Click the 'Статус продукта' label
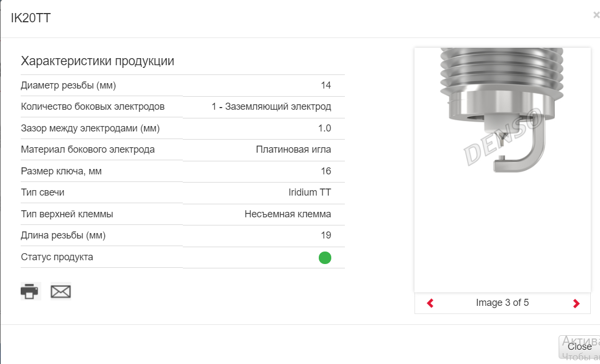The width and height of the screenshot is (600, 364). point(57,257)
